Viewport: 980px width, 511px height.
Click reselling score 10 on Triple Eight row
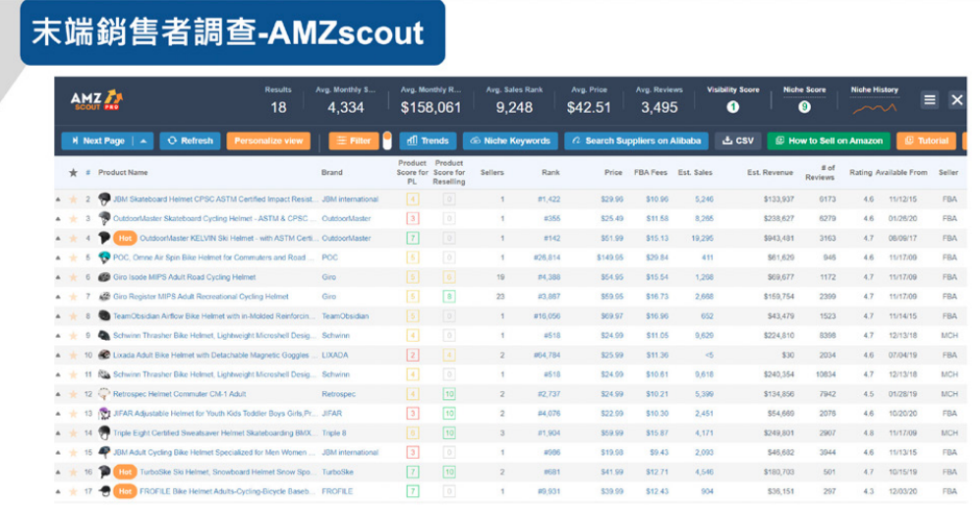449,433
